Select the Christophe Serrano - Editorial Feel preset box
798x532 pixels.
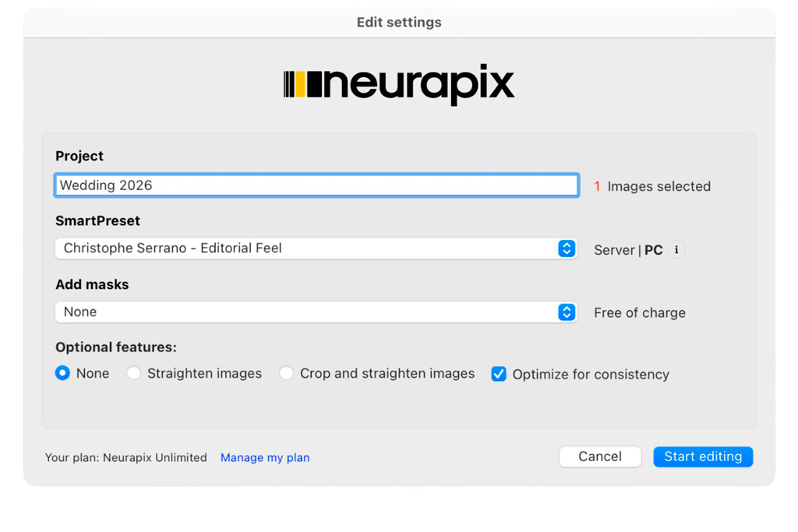tap(308, 248)
